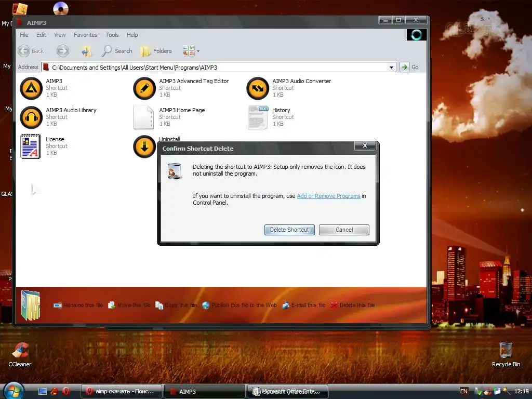
Task: Select the AIMP3 Audio Library label
Action: (x=71, y=110)
